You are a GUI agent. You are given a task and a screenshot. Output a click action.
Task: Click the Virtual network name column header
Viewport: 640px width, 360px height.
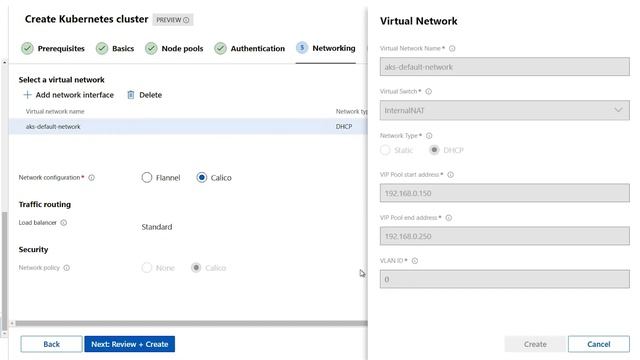55,111
